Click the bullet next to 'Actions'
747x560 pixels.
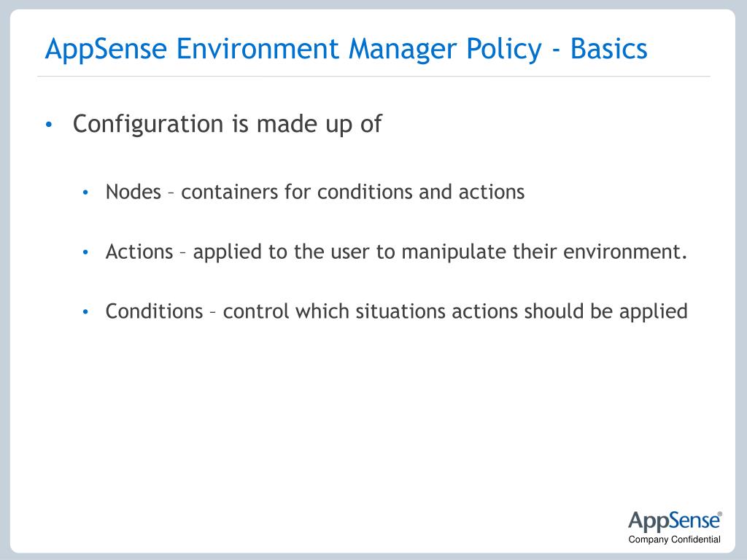point(86,252)
